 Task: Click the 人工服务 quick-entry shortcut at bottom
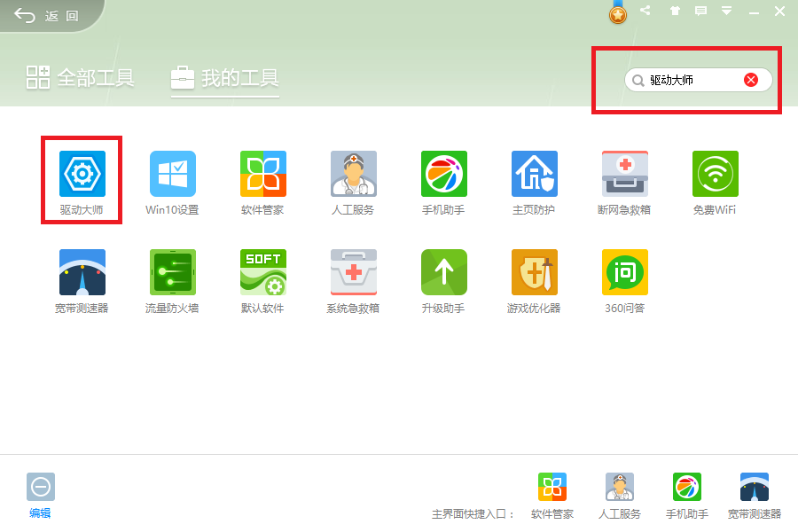point(620,487)
